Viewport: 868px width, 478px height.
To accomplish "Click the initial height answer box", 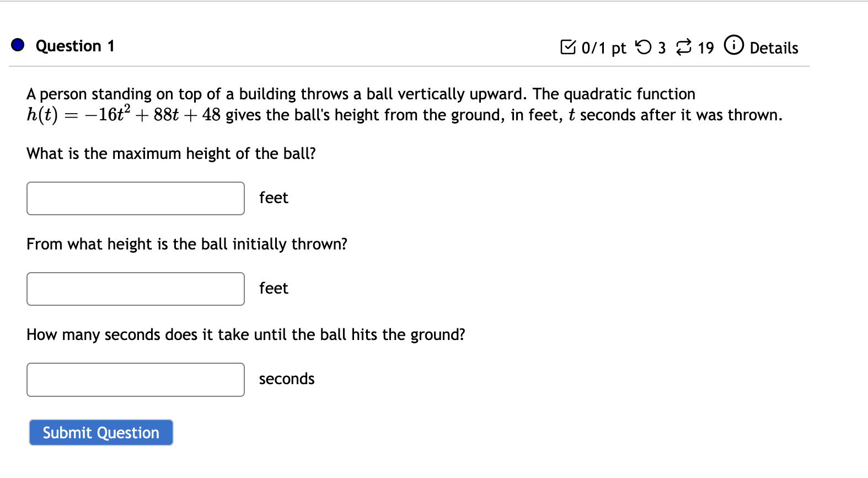I will [x=135, y=289].
